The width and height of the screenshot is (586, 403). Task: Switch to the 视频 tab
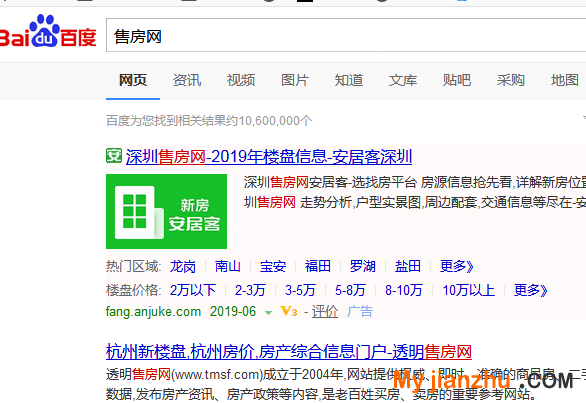coord(241,80)
